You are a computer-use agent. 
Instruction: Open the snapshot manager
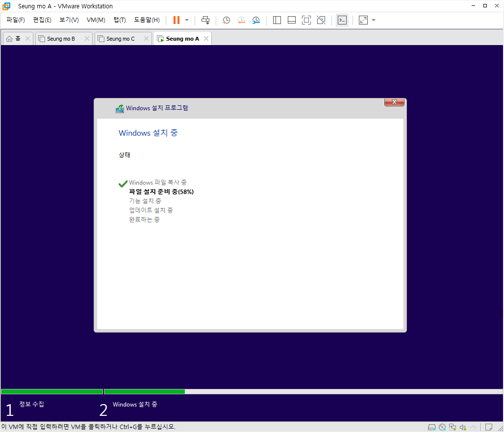coord(256,20)
